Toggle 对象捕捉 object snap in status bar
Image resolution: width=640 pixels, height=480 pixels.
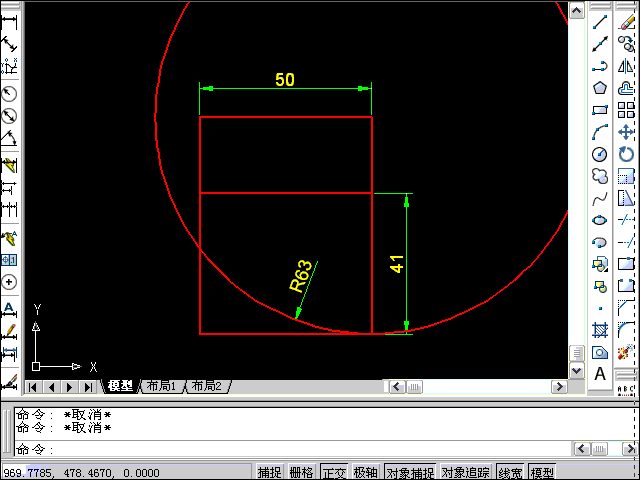point(410,472)
